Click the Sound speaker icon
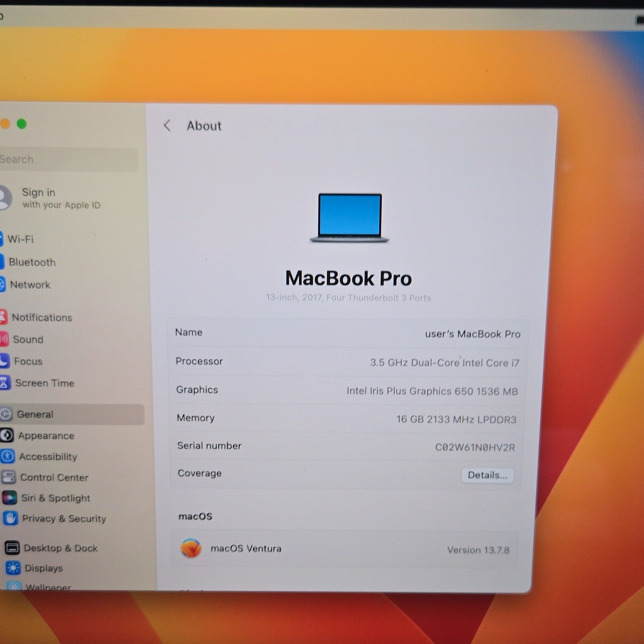The height and width of the screenshot is (644, 644). tap(4, 339)
